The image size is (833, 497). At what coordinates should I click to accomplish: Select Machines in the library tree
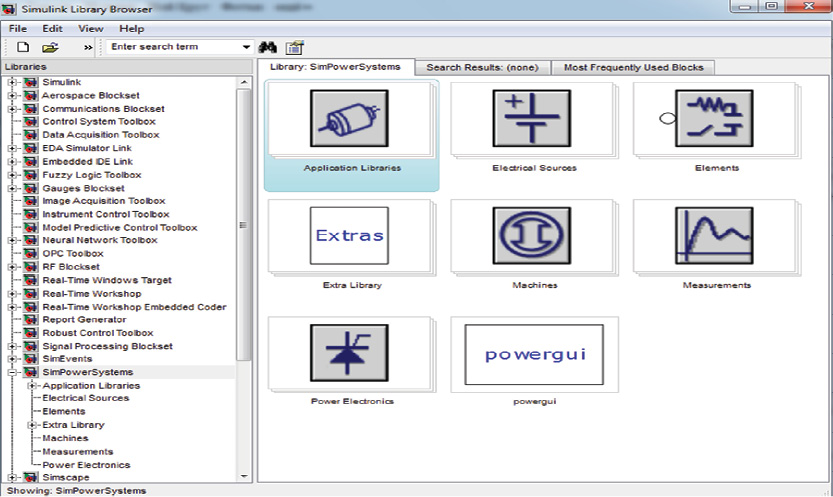(x=65, y=438)
